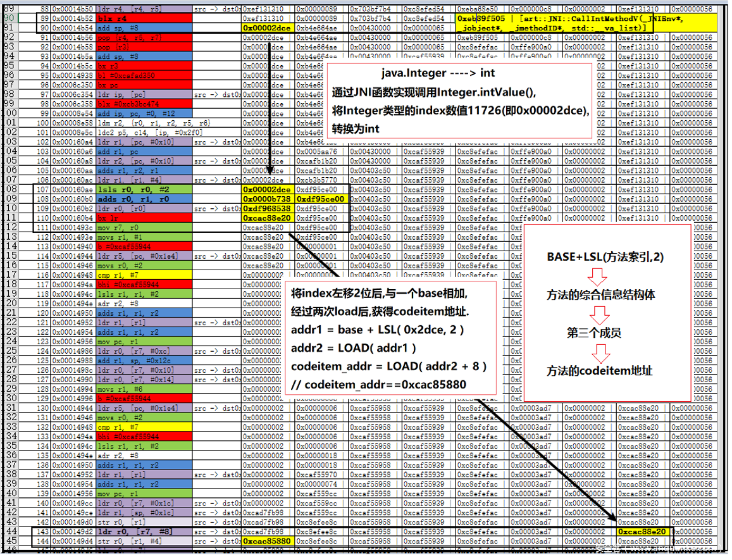Click the 'bx r3' instruction cell
Image resolution: width=732 pixels, height=560 pixels.
tap(144, 66)
